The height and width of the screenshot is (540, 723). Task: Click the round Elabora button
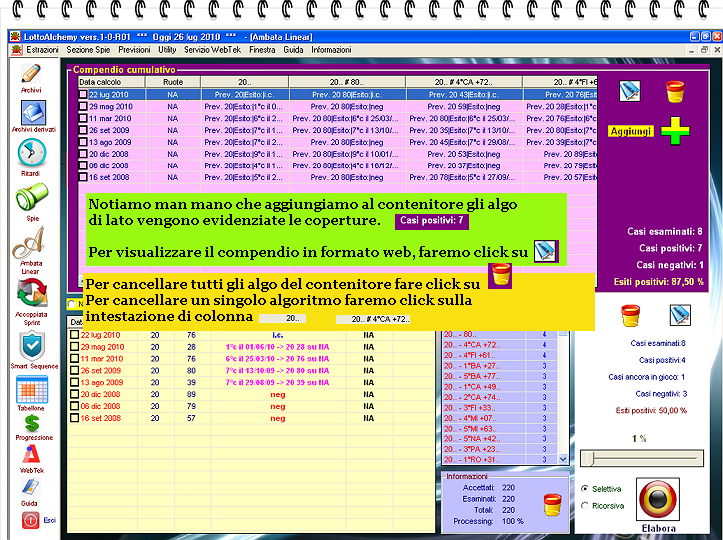658,499
